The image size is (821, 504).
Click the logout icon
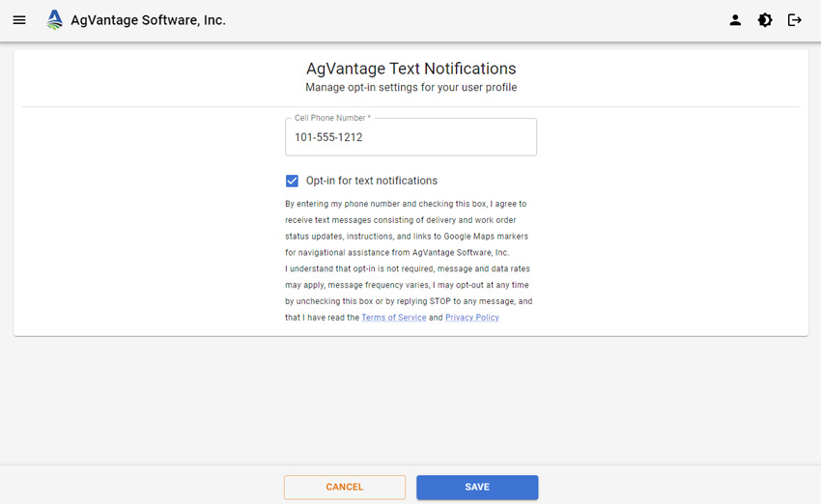click(794, 20)
